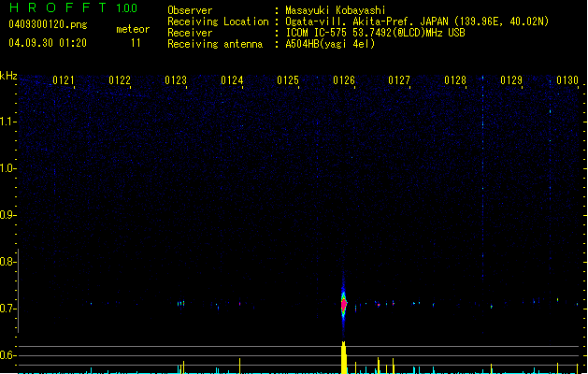This screenshot has height=374, width=588.
Task: Click the 0.8 kHz frequency tick label
Action: (7, 262)
